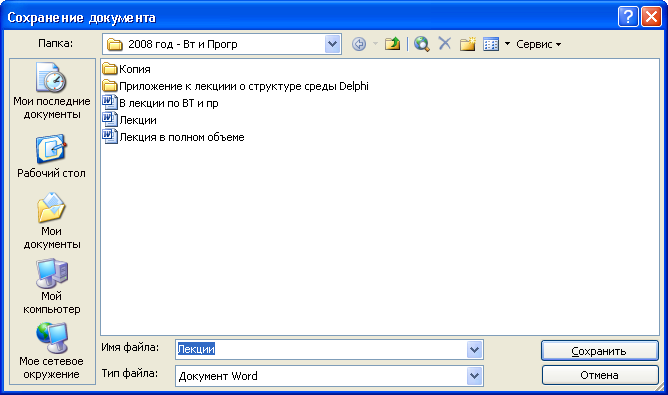
Task: Open Мое сетевое окружение location
Action: [x=52, y=351]
